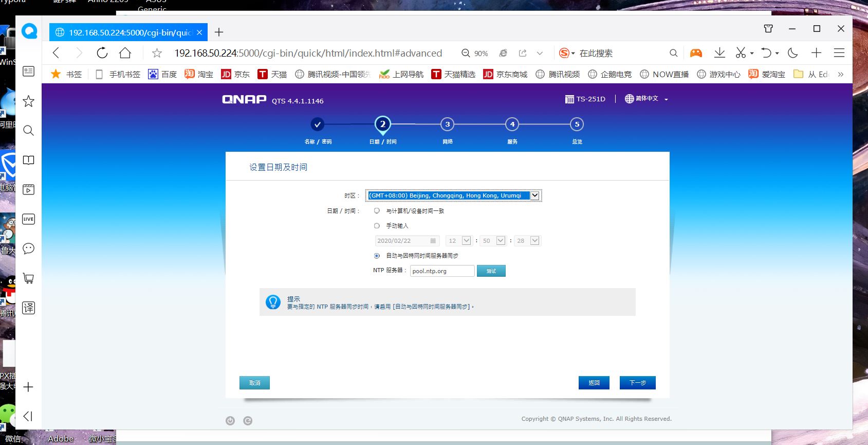The width and height of the screenshot is (868, 445).
Task: Click the 取消 cancel button
Action: tap(254, 383)
